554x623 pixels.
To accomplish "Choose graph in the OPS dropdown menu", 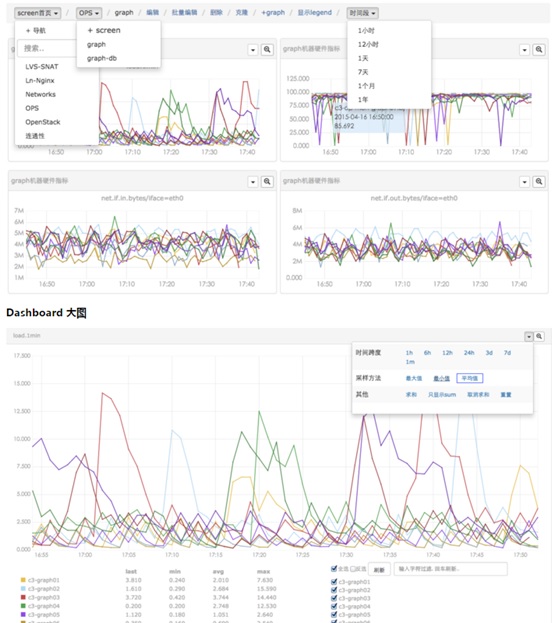I will click(x=97, y=44).
